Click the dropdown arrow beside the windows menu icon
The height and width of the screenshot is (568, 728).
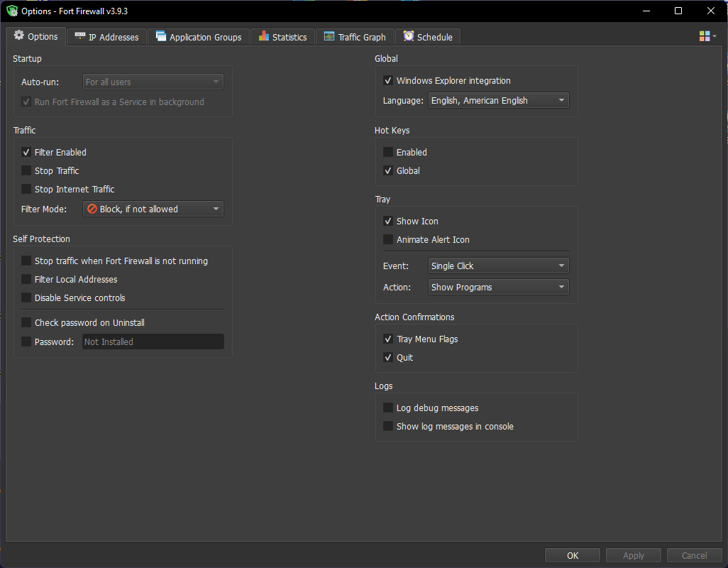[715, 36]
